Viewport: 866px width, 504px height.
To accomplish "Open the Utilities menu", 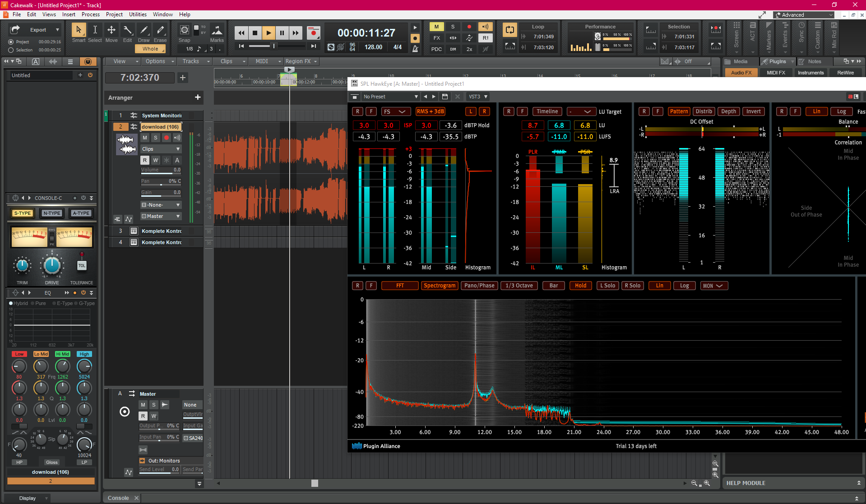I will point(138,14).
